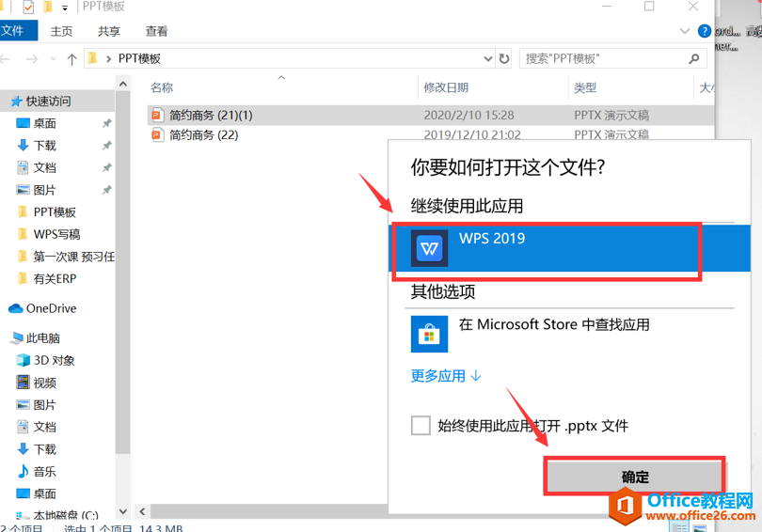Select WPS 2019 app option

click(x=569, y=248)
